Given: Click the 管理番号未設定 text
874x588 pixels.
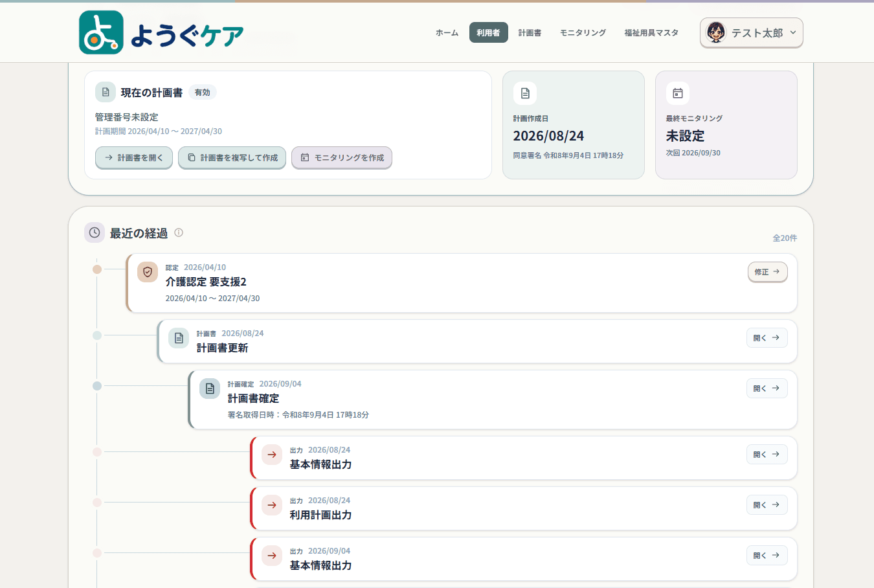Looking at the screenshot, I should click(127, 117).
